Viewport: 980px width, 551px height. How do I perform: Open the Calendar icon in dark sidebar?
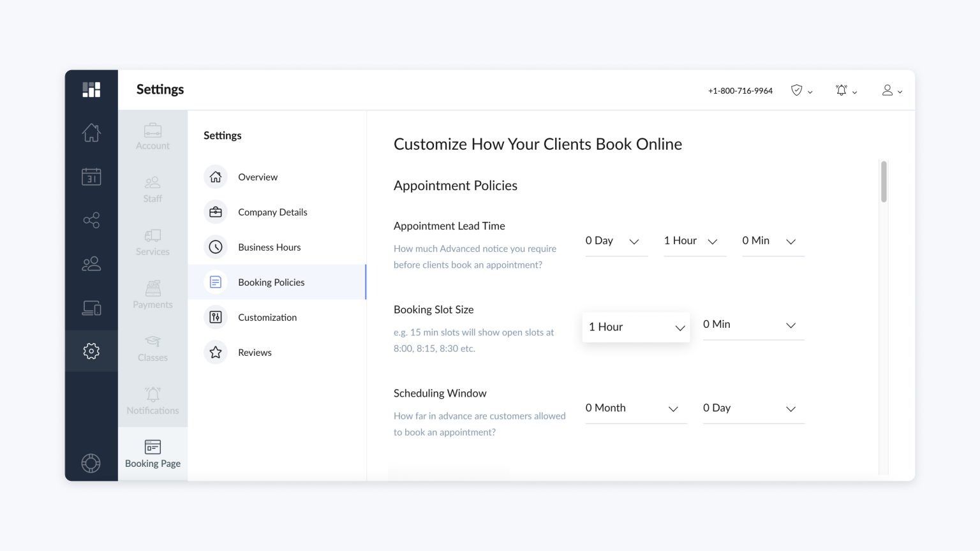[91, 176]
